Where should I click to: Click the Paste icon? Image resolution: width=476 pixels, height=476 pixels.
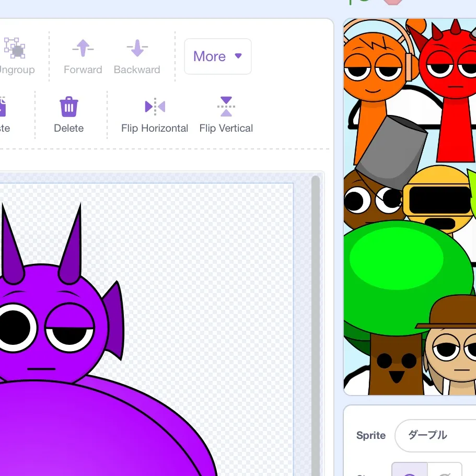pos(3,106)
